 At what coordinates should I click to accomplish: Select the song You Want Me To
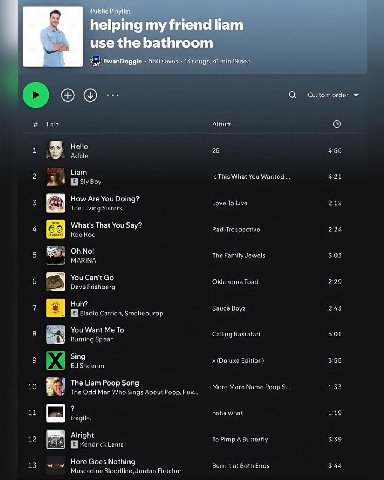click(97, 330)
